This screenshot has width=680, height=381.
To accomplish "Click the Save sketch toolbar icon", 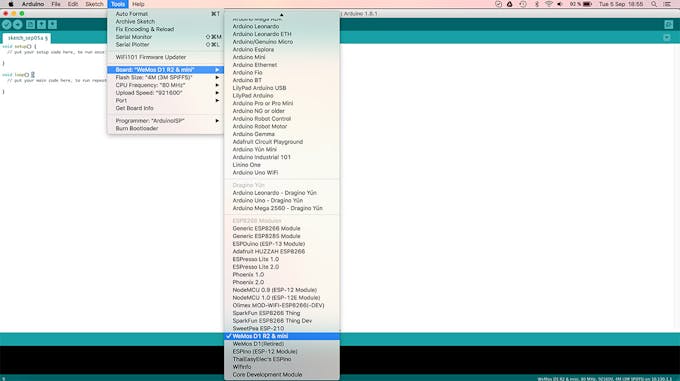I will coord(52,25).
